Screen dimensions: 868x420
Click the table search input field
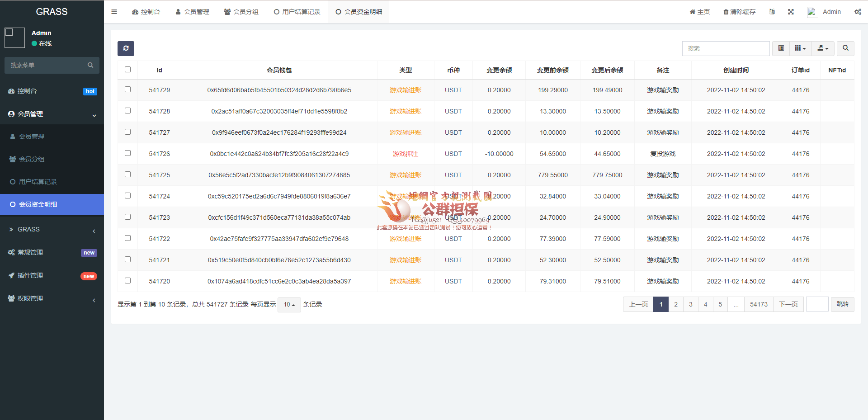coord(726,48)
